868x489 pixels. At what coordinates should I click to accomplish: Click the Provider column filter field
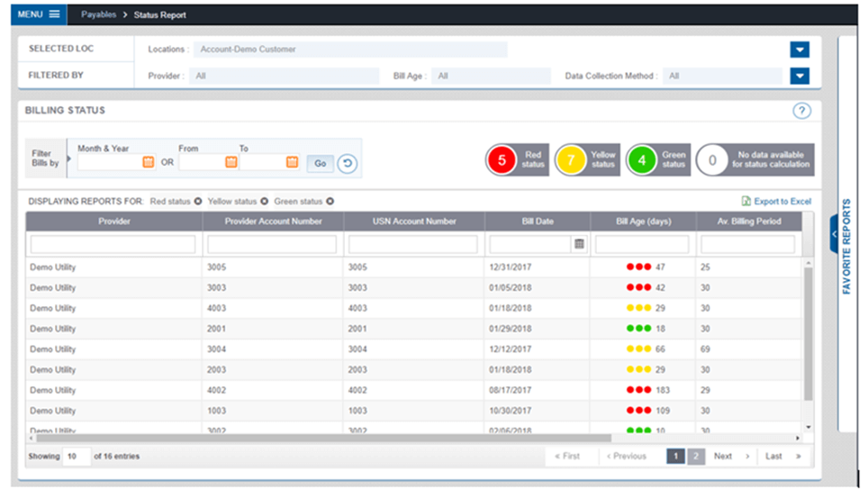tap(113, 244)
